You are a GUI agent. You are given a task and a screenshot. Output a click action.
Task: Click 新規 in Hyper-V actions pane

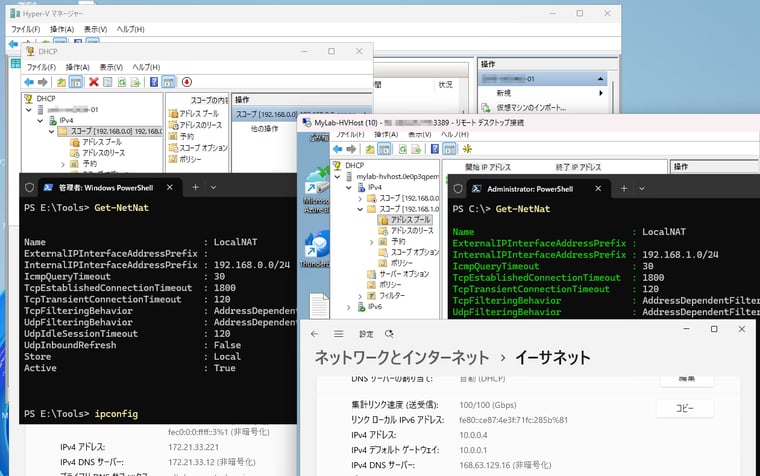(x=503, y=93)
